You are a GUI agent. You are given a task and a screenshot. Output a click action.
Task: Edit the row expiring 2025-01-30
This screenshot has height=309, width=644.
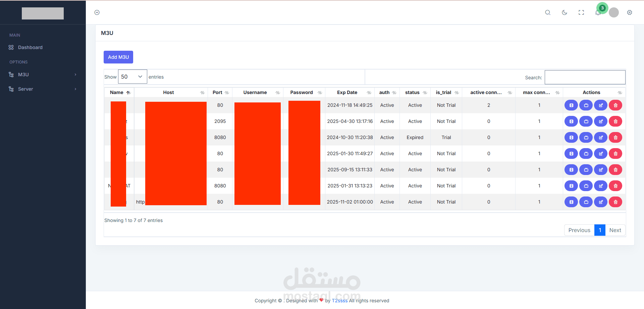(601, 153)
